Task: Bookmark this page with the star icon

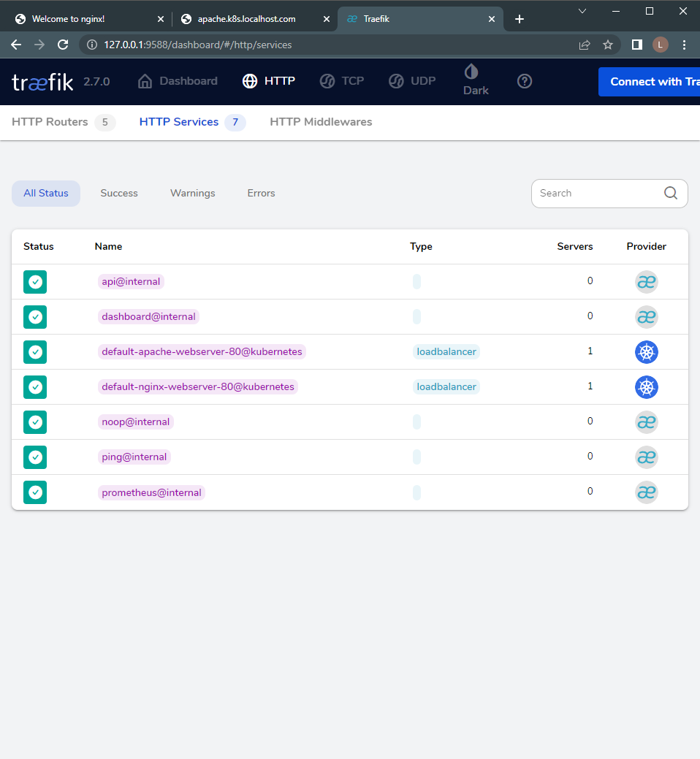Action: 608,45
